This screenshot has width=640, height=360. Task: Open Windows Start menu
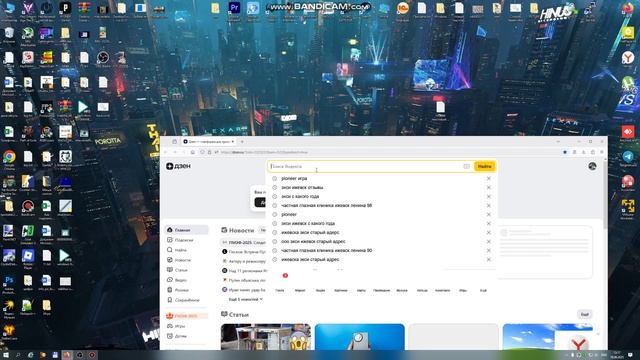(6, 355)
